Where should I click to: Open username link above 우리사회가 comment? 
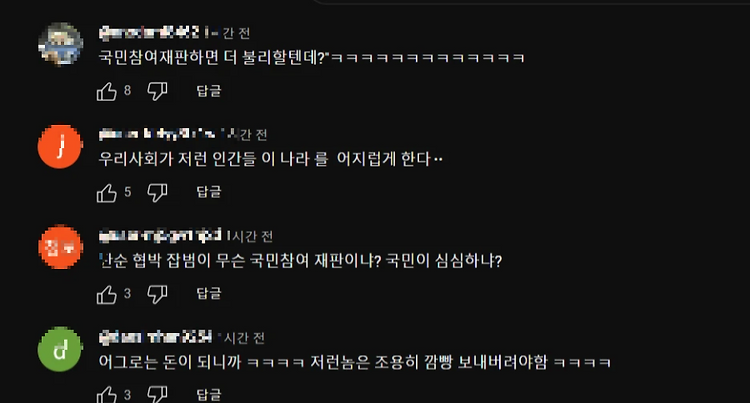tap(157, 134)
